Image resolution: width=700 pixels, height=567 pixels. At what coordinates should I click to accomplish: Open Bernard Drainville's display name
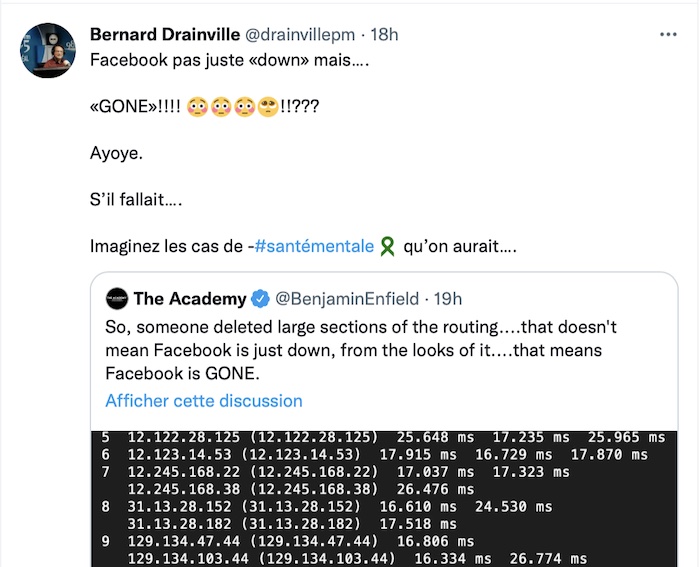(165, 34)
